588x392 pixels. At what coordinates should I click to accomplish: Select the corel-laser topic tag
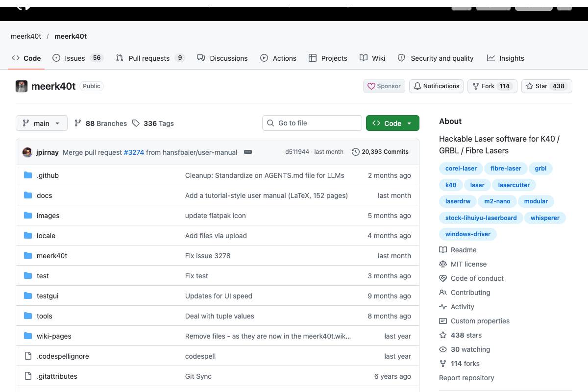[x=461, y=169]
